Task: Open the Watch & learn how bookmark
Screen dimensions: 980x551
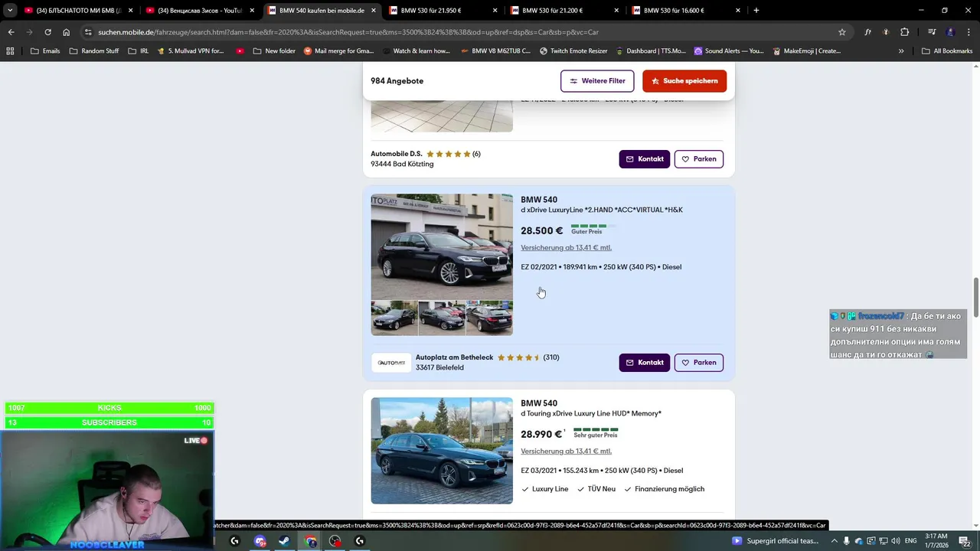Action: pos(416,51)
